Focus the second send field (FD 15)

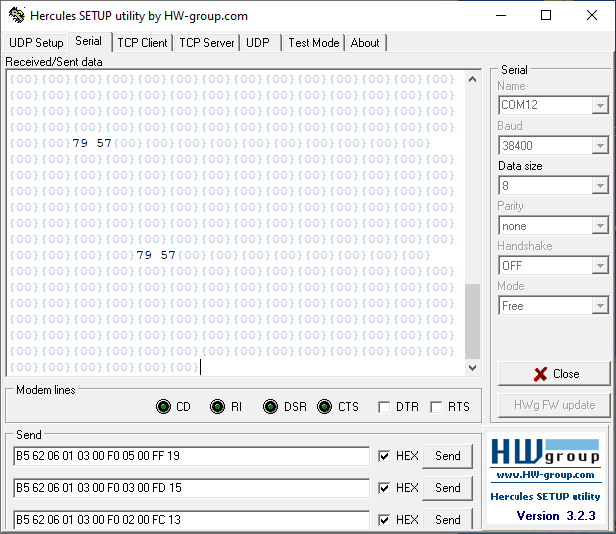pos(191,488)
